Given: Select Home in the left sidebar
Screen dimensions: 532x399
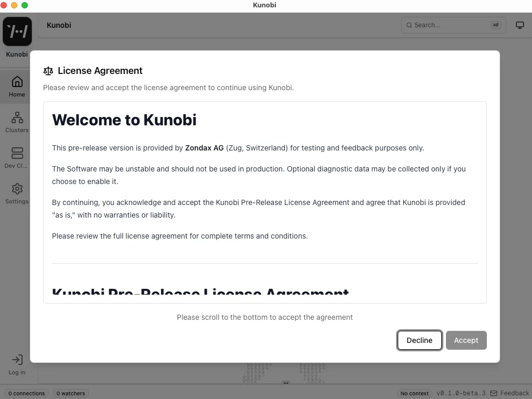Looking at the screenshot, I should pos(17,85).
